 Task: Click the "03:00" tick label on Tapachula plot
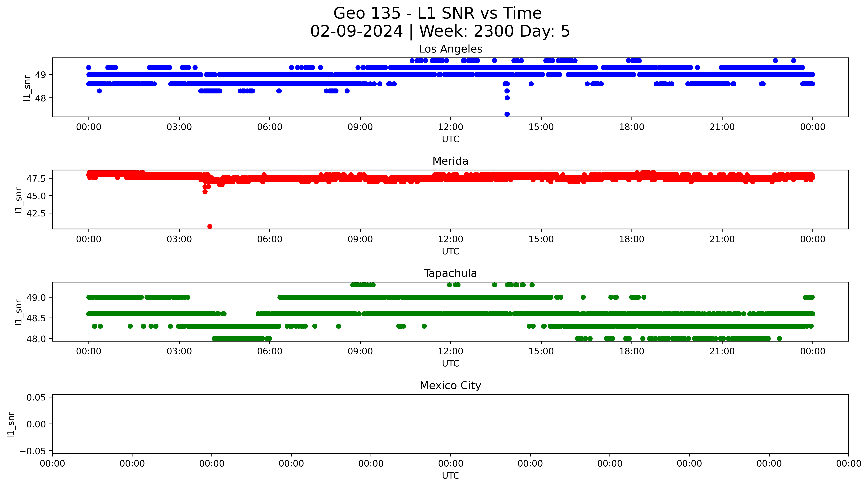click(179, 351)
